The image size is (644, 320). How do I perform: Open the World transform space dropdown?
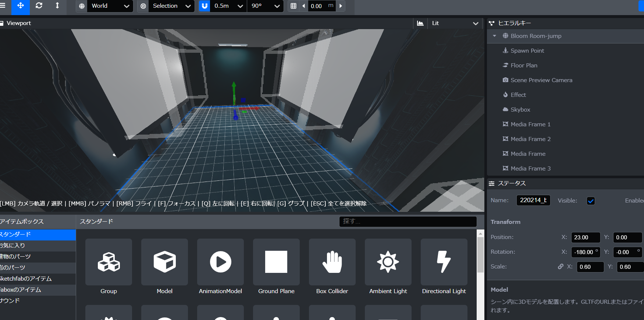coord(110,6)
